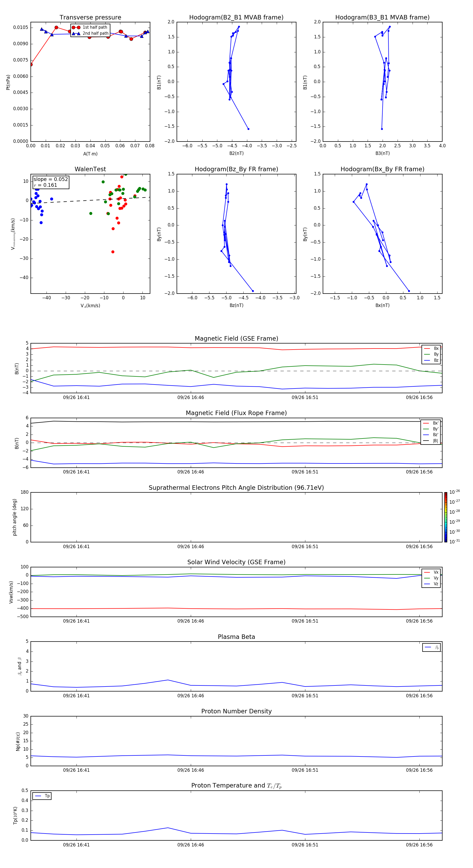Click the 'Magnetic Field (GSE Frame)' title
Image resolution: width=473 pixels, height=868 pixels.
pos(236,339)
